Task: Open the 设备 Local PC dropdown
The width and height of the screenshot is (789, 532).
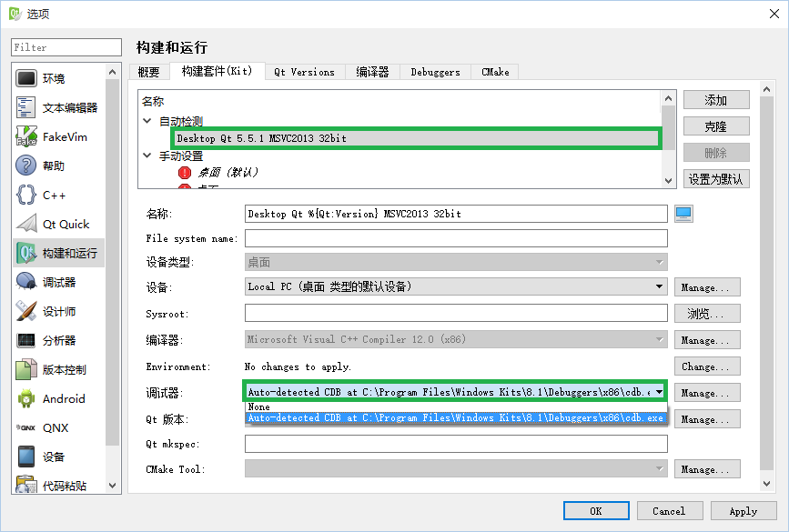Action: coord(456,286)
